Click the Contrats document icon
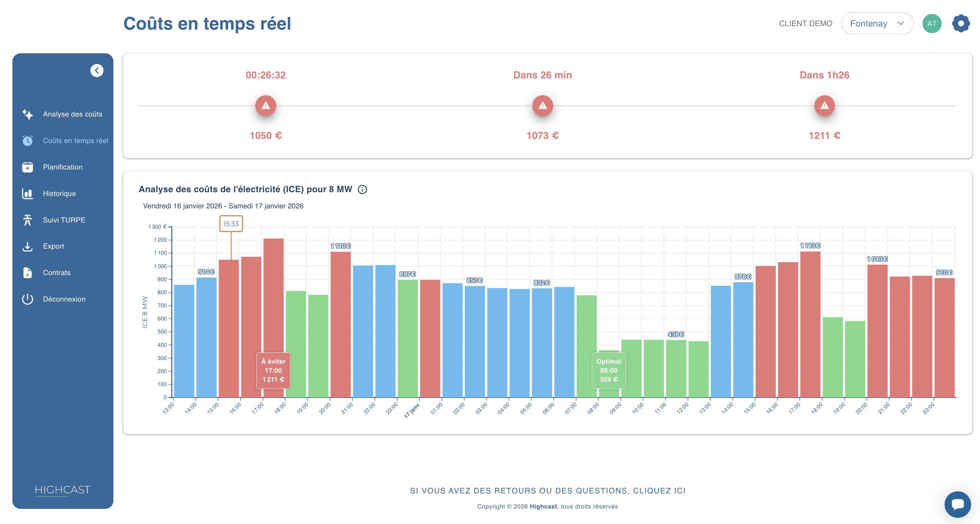Viewport: 980px width, 524px height. point(27,272)
